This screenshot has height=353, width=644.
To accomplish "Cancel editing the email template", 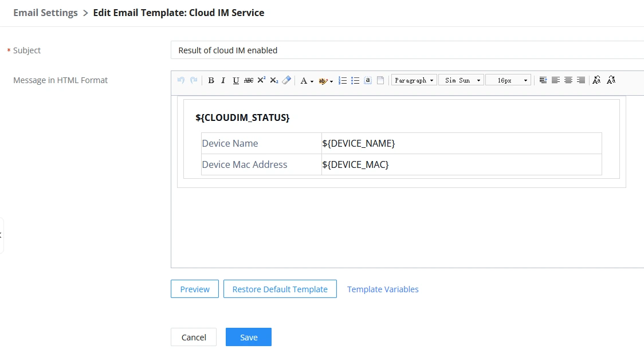I will [194, 337].
